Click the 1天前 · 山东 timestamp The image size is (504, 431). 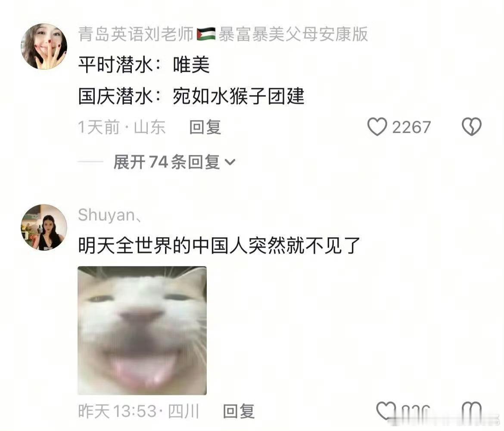122,127
